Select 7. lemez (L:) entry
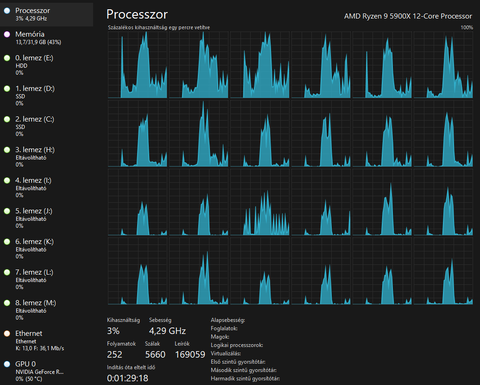Image resolution: width=480 pixels, height=385 pixels. pos(46,279)
